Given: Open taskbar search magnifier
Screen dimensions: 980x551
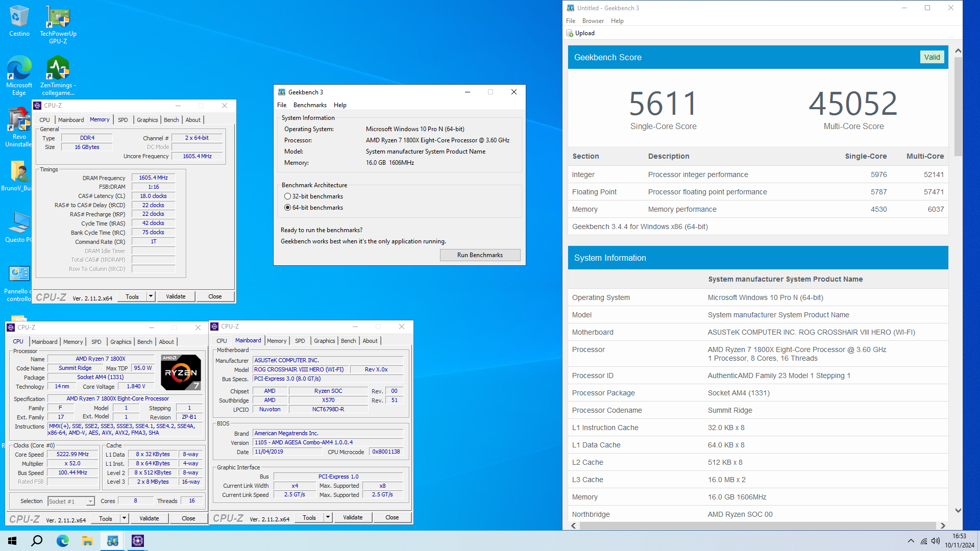Looking at the screenshot, I should click(37, 541).
